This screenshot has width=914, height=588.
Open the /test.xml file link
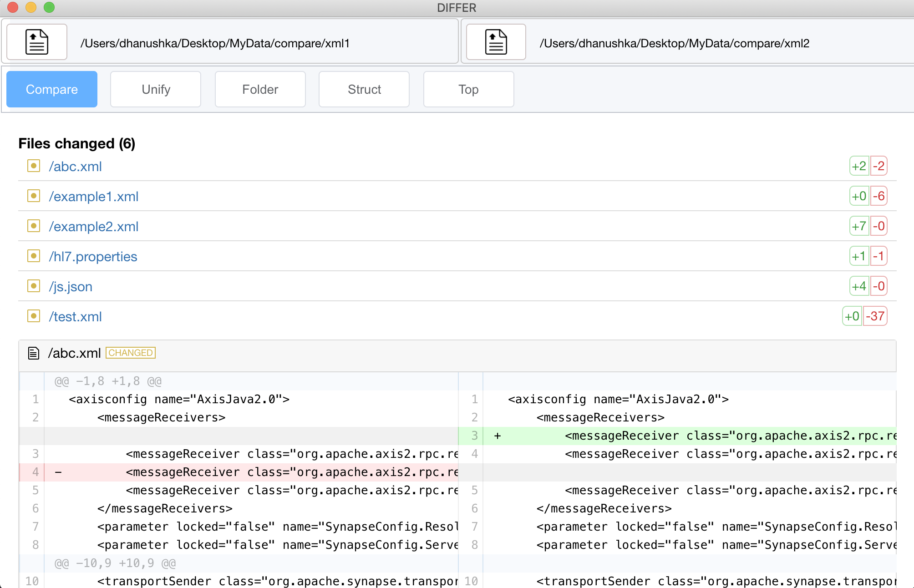[x=76, y=317]
